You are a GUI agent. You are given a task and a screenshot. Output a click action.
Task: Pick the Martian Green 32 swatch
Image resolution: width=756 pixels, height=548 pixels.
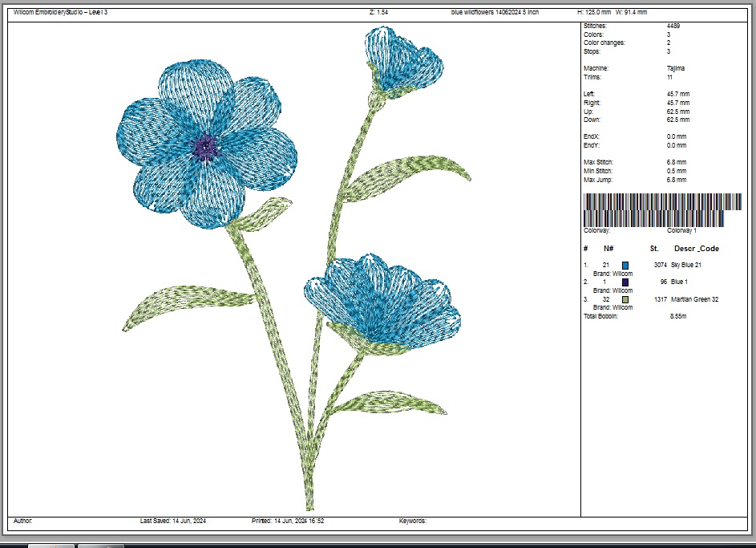pyautogui.click(x=625, y=299)
